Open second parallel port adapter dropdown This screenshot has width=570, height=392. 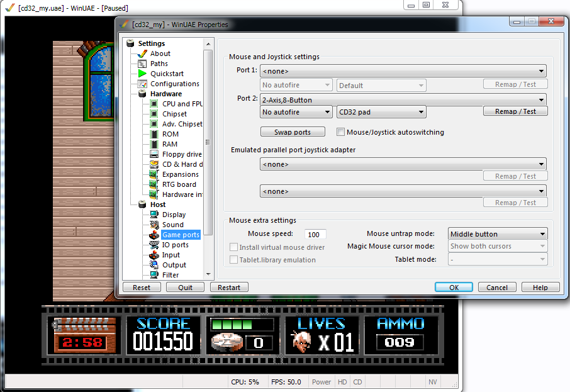point(403,191)
